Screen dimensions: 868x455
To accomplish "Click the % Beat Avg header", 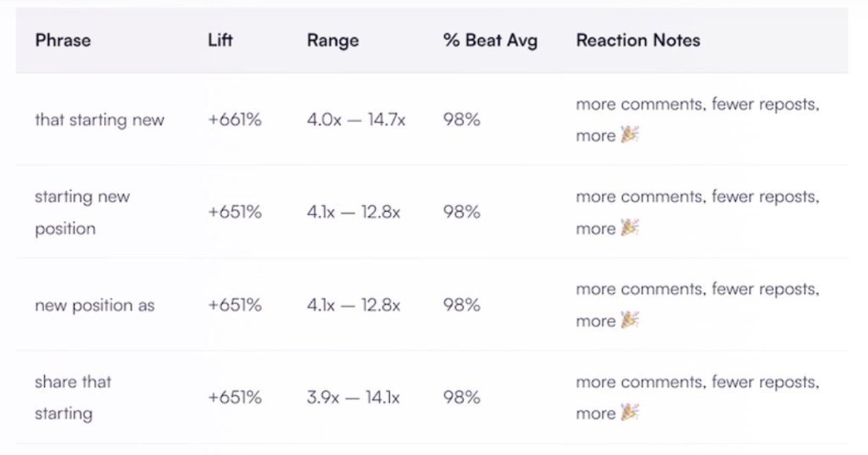I will 490,41.
